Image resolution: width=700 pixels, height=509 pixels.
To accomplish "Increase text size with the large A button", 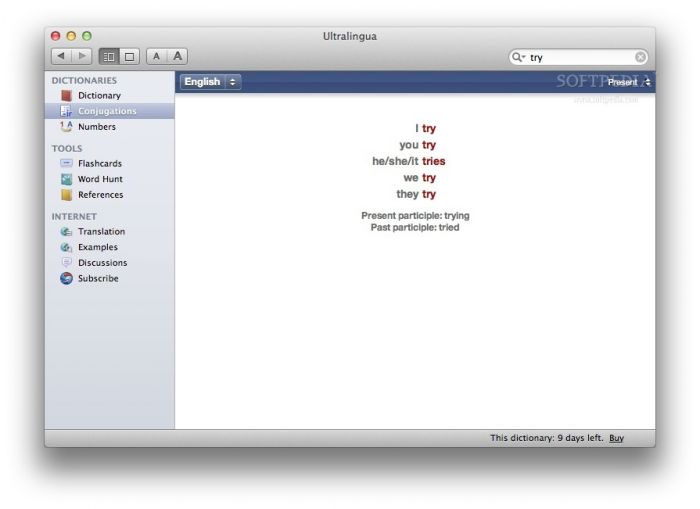I will 177,56.
